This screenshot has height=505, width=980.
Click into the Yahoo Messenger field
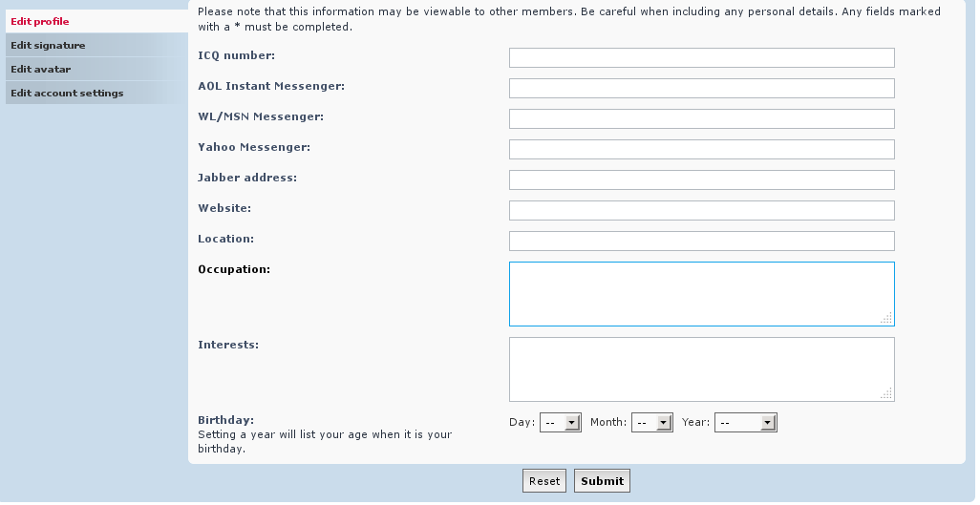701,149
